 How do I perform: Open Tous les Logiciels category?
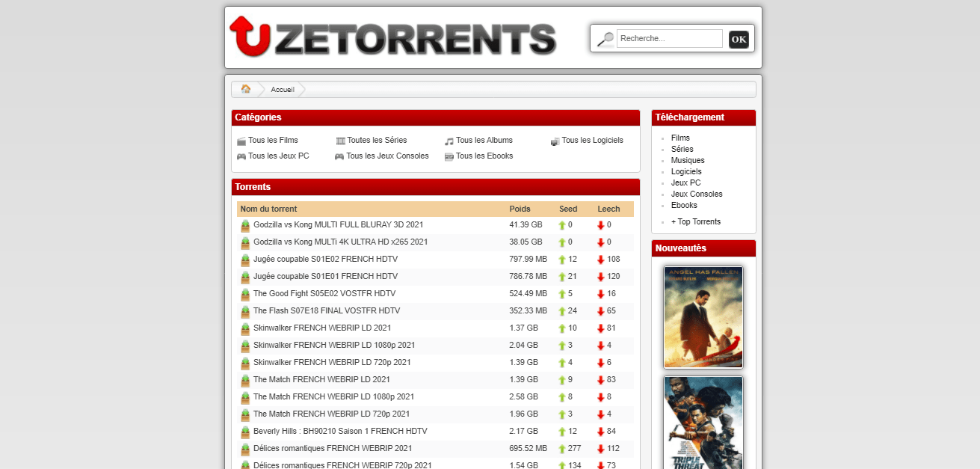[592, 140]
